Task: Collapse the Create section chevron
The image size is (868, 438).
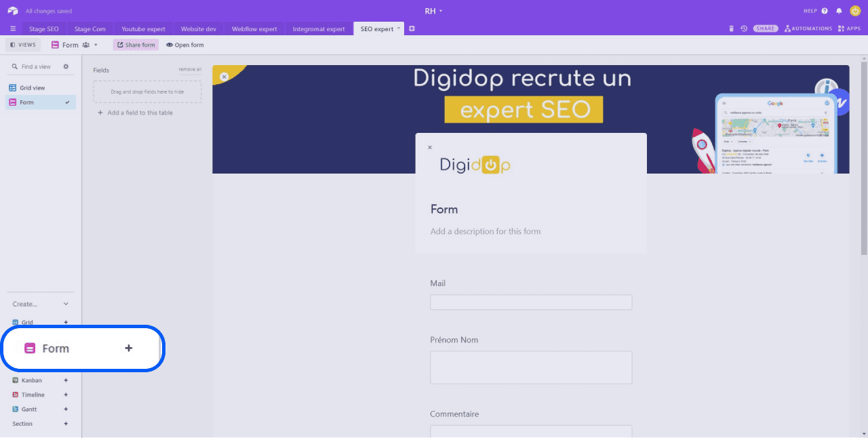Action: (x=66, y=304)
